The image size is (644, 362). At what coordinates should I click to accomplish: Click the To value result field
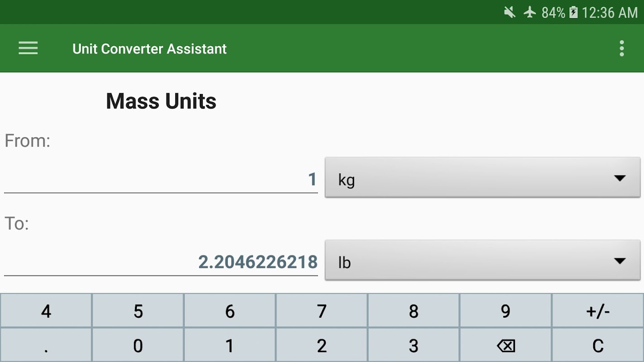pyautogui.click(x=161, y=262)
